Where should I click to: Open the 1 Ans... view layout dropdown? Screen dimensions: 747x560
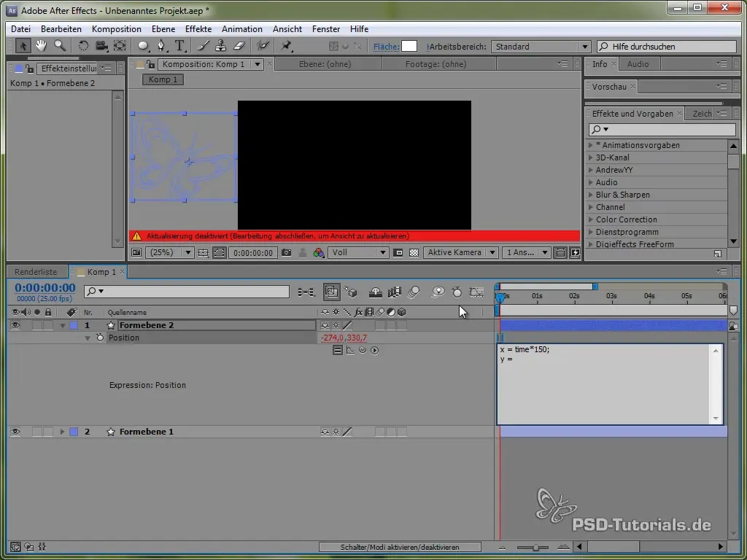coord(527,252)
